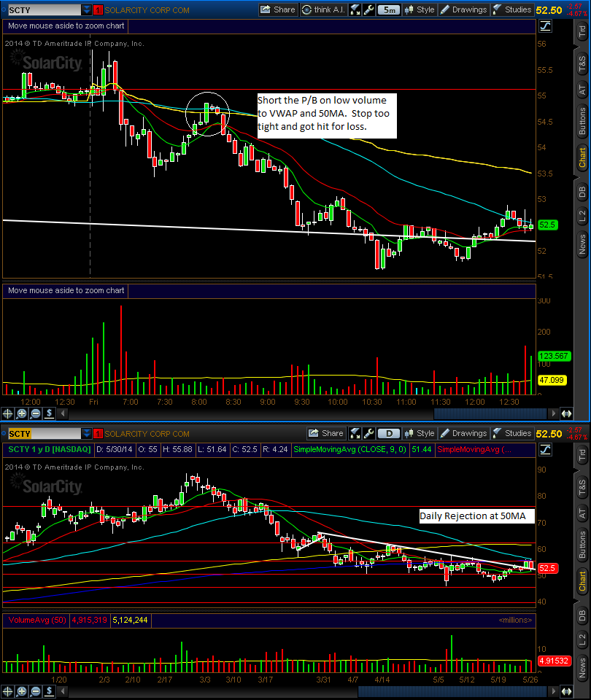The image size is (591, 700).
Task: Open the Style menu in lower chart
Action: coord(420,433)
